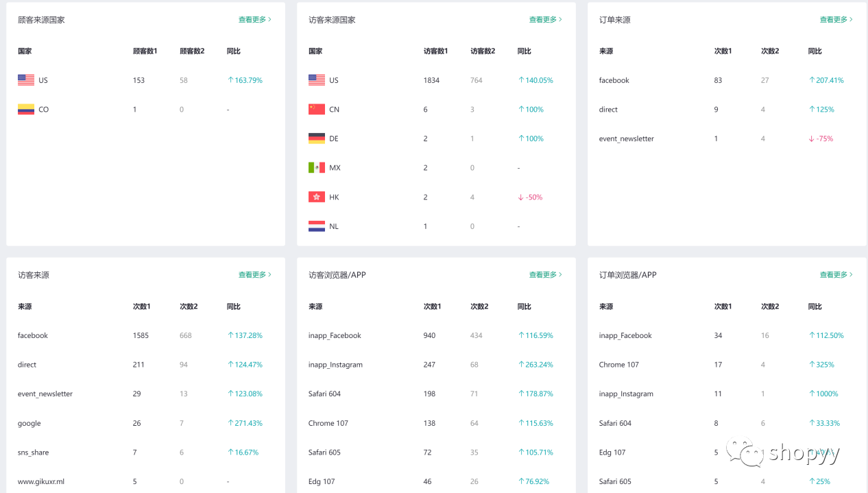Expand 查看更多 in 访客浏览器/APP panel
The image size is (868, 493).
pyautogui.click(x=545, y=275)
